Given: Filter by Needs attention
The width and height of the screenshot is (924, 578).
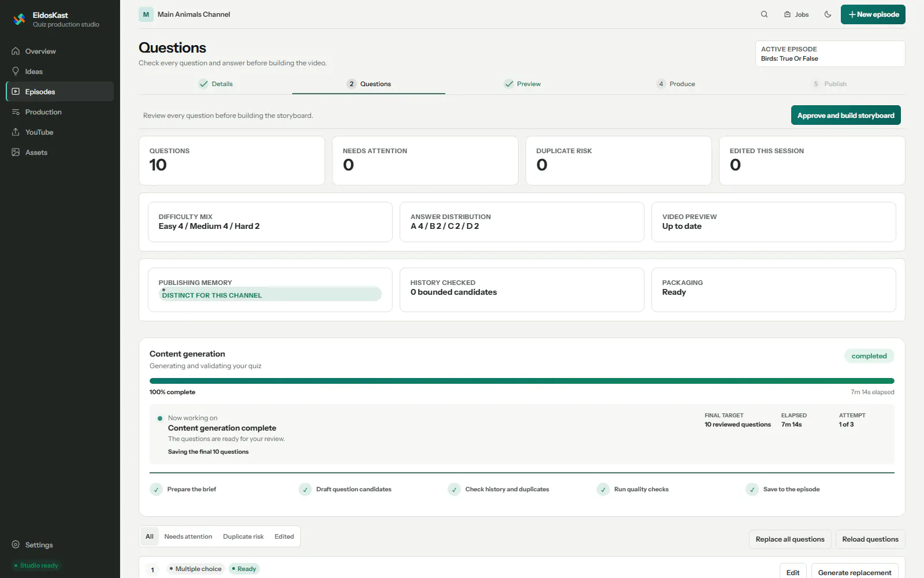Looking at the screenshot, I should coord(188,536).
